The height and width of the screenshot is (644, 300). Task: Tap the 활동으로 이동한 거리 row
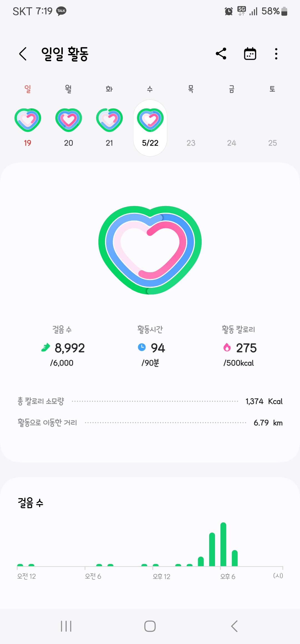(150, 423)
